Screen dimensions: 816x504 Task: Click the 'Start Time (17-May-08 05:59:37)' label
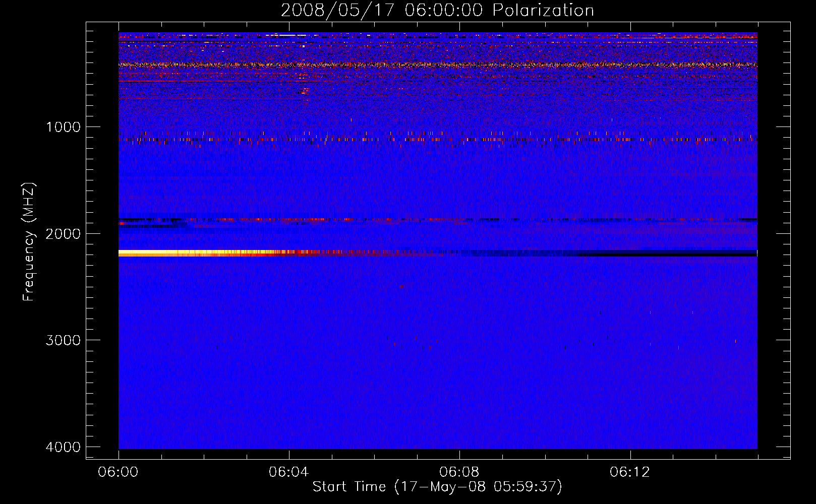click(x=437, y=487)
